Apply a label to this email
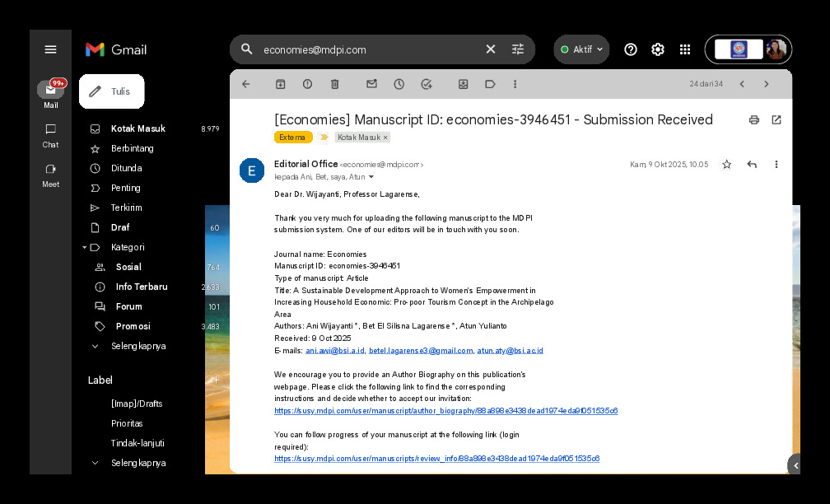Screen dimensions: 830x504 [490, 84]
